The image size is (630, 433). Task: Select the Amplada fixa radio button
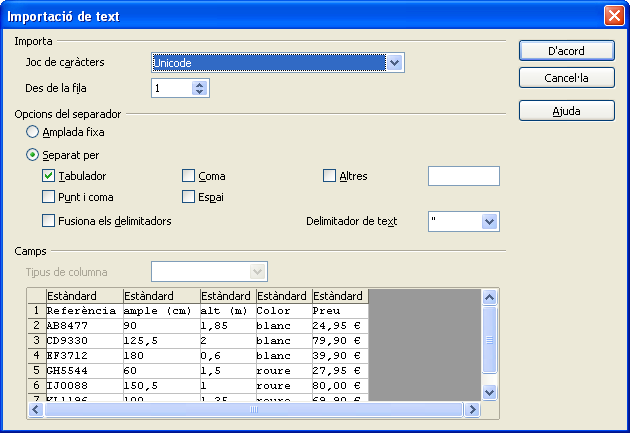coord(34,132)
